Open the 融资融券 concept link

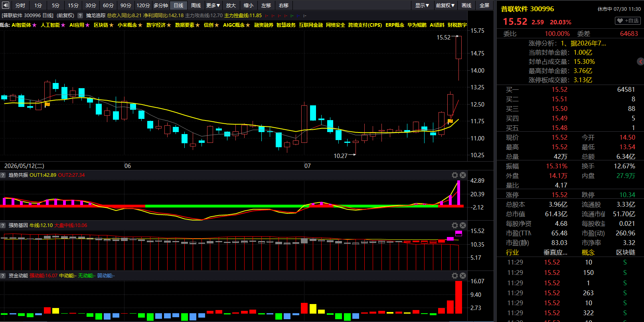point(264,25)
